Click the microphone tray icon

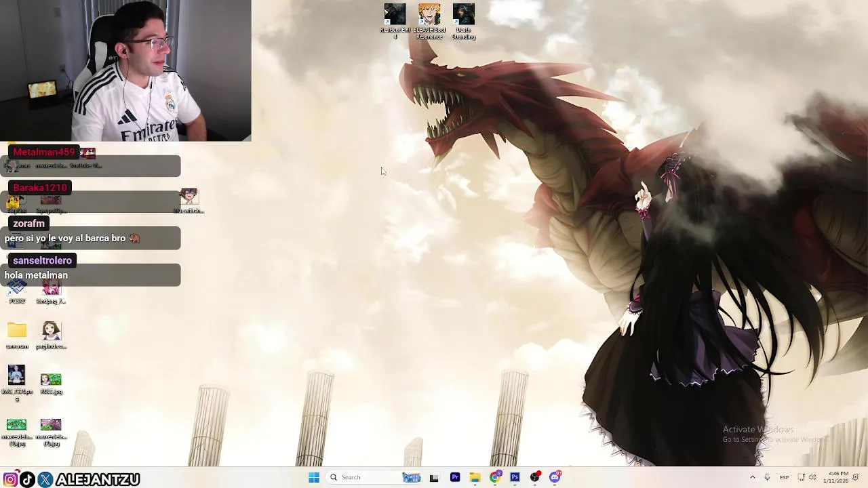pos(767,477)
